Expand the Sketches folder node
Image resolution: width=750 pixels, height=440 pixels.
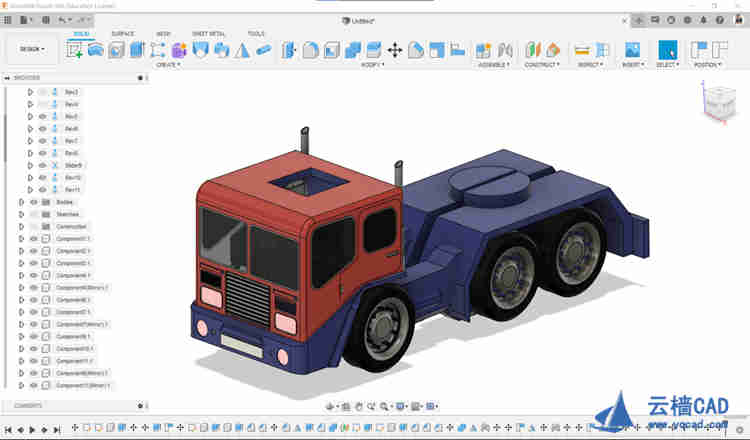pos(21,214)
